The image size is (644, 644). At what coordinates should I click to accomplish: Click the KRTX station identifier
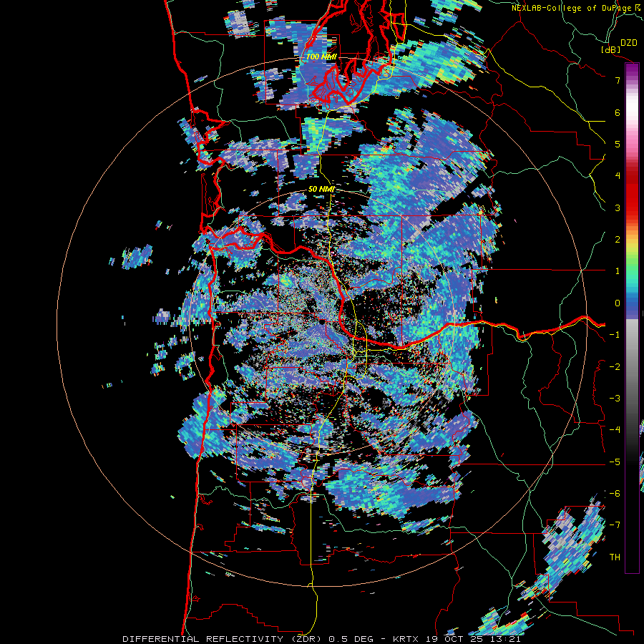click(406, 639)
